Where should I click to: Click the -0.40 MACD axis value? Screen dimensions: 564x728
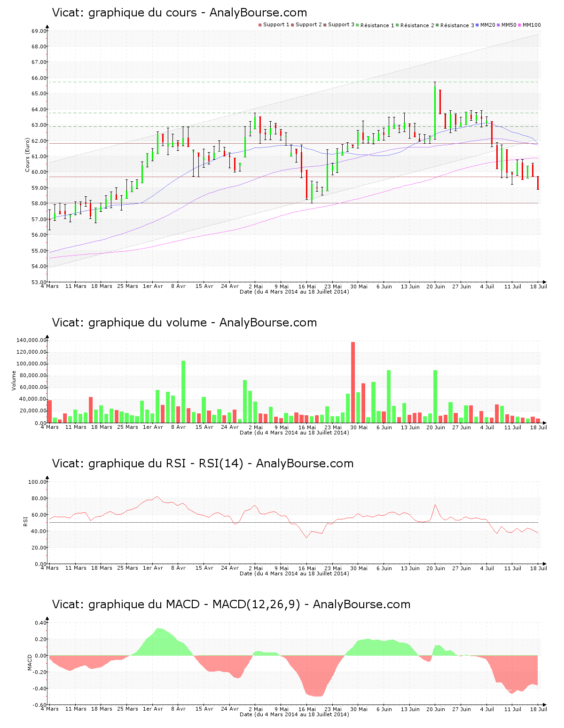tap(39, 689)
